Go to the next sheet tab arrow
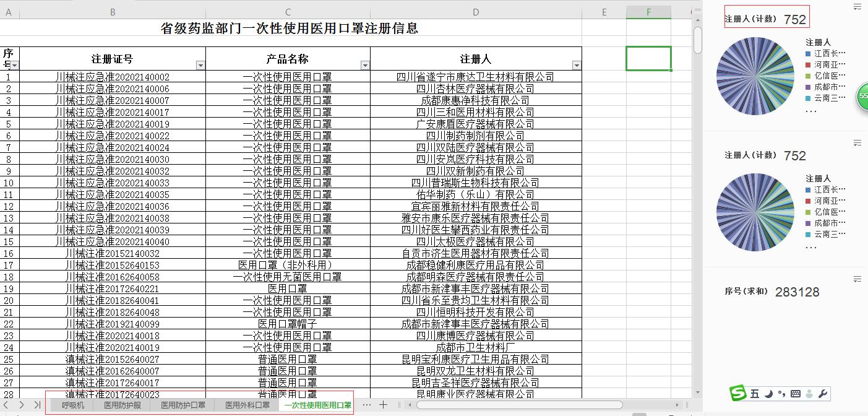This screenshot has height=416, width=868. 22,405
